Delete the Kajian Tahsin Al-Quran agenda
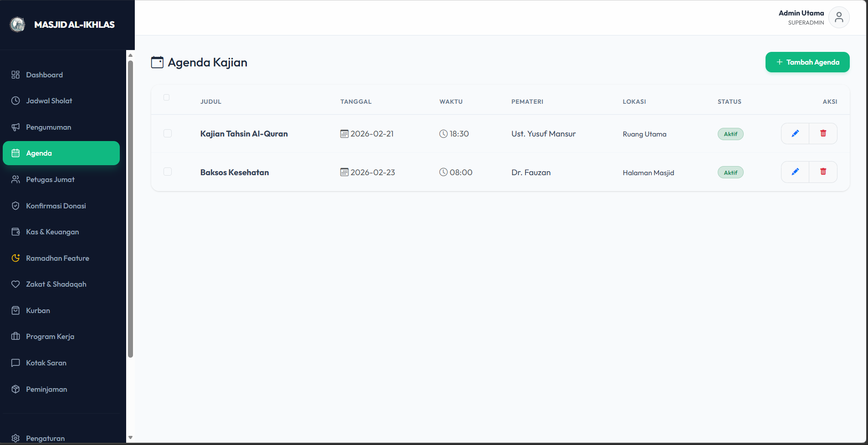Viewport: 868px width, 445px height. [823, 133]
